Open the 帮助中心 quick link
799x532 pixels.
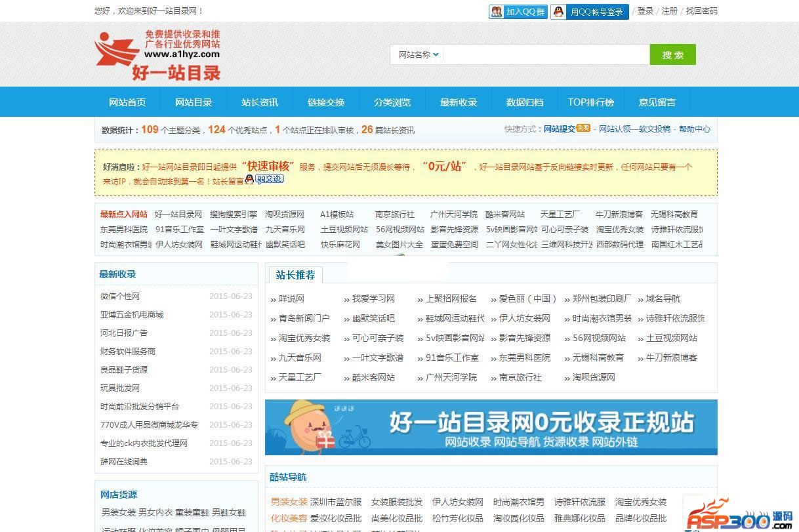click(x=694, y=129)
